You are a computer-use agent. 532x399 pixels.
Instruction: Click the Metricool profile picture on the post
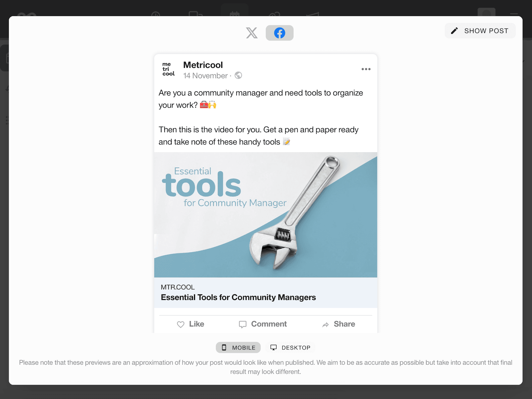click(168, 69)
